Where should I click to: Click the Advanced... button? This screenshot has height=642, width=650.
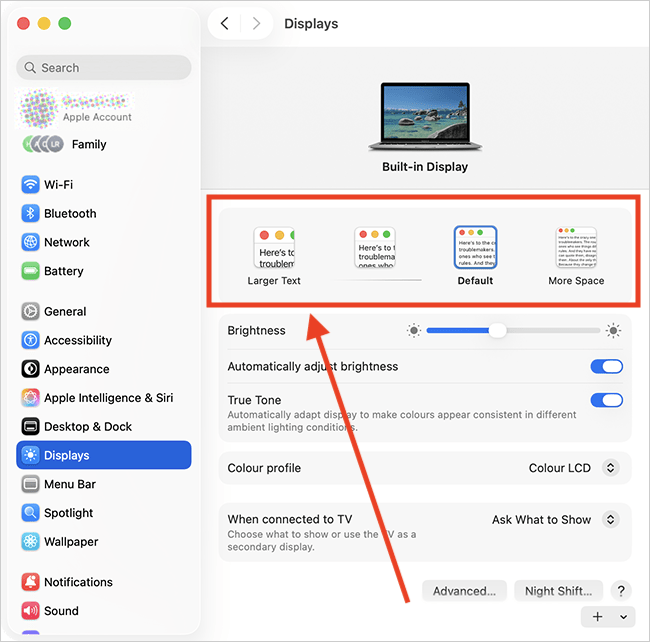[464, 591]
